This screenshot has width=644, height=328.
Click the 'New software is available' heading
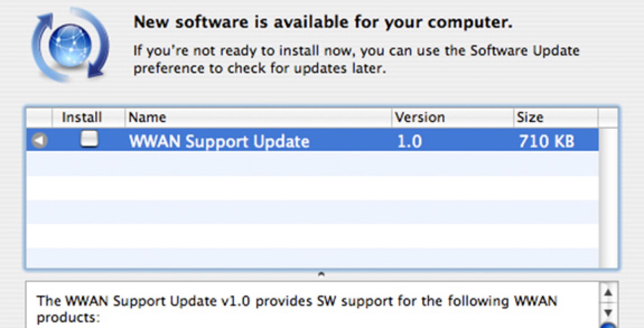coord(323,22)
